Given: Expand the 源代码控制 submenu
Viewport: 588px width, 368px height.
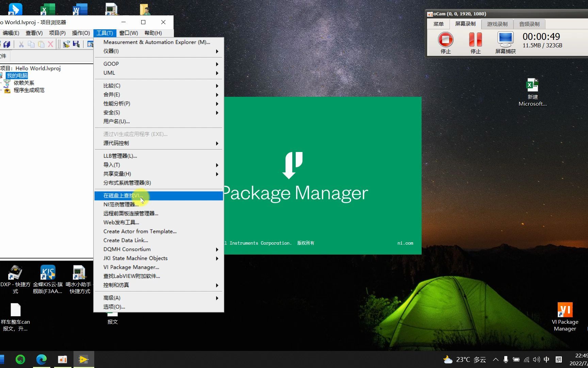Looking at the screenshot, I should [159, 143].
